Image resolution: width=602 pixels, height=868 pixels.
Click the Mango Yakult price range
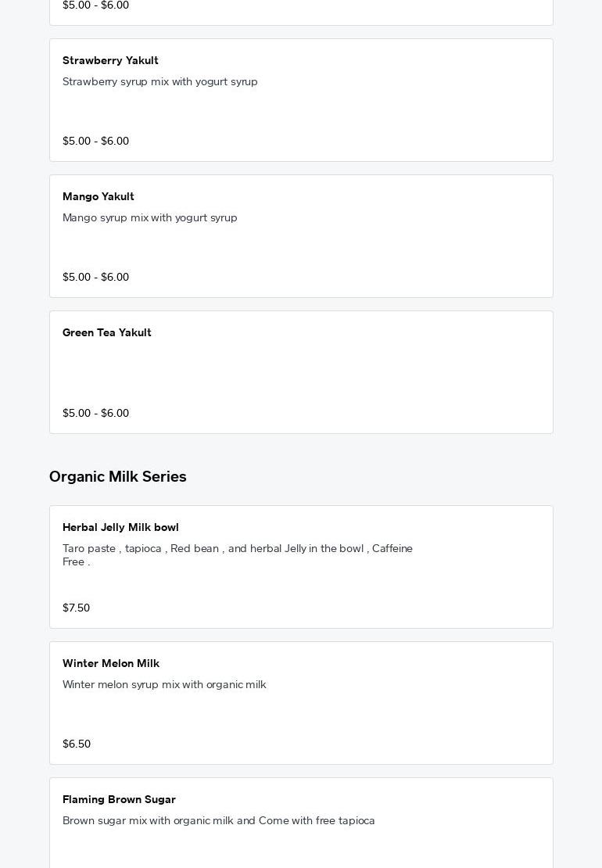pyautogui.click(x=95, y=277)
